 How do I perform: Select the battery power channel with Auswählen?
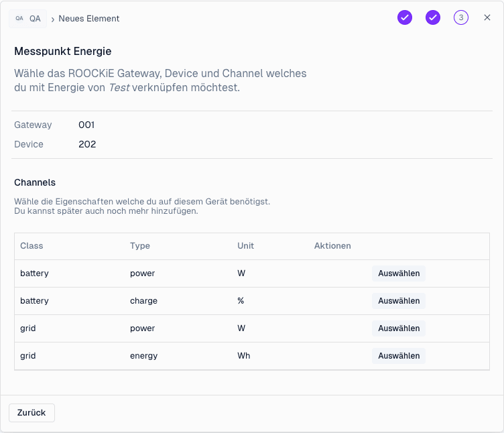[399, 273]
